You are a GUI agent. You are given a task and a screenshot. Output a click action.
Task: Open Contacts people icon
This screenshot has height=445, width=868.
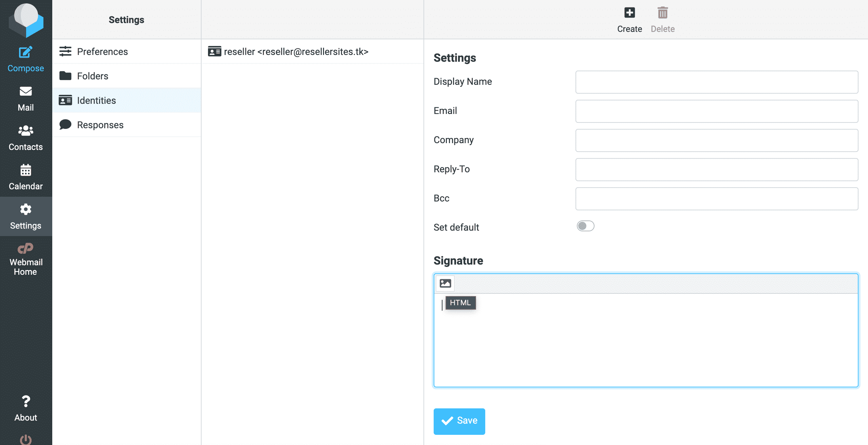pyautogui.click(x=26, y=131)
